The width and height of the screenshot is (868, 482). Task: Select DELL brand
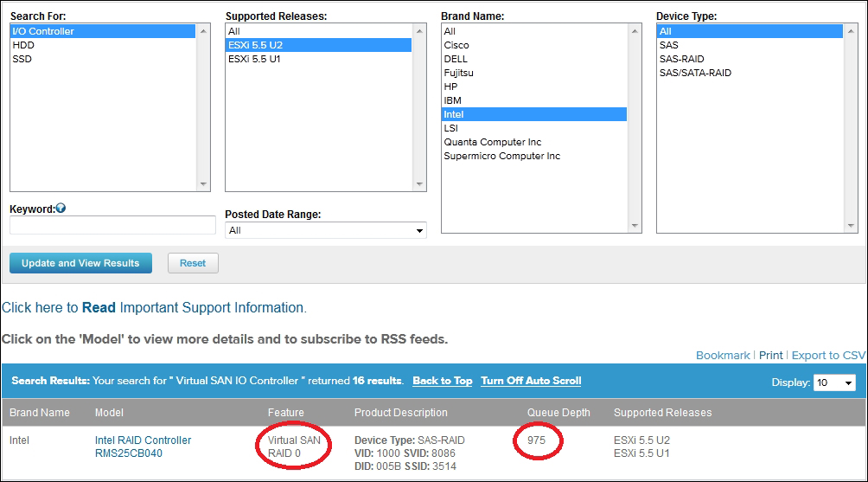534,59
